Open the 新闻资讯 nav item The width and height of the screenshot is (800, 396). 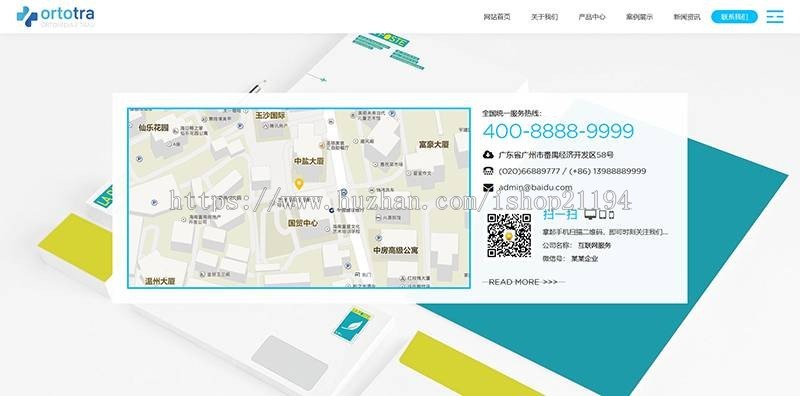(687, 17)
